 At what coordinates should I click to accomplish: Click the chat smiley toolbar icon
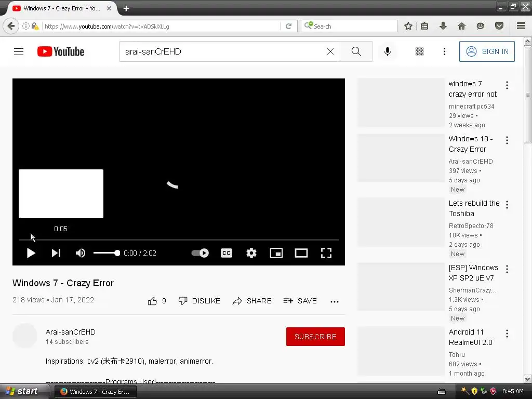tap(480, 26)
